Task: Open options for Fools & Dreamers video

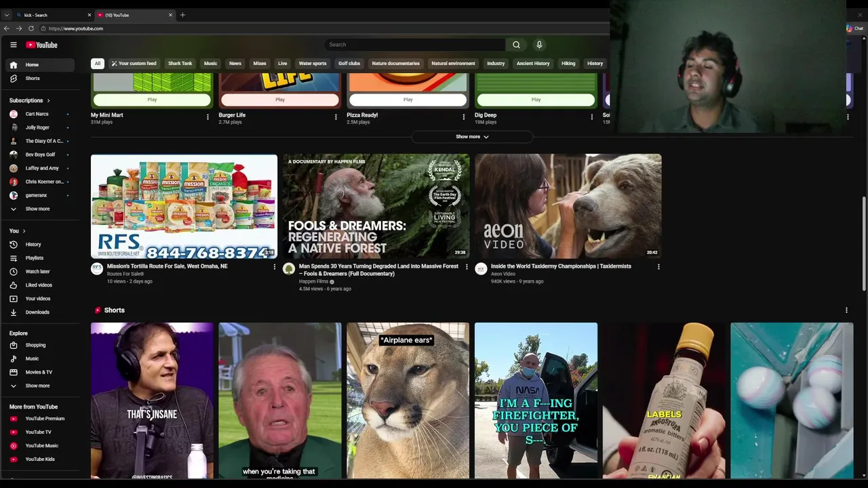Action: point(467,267)
